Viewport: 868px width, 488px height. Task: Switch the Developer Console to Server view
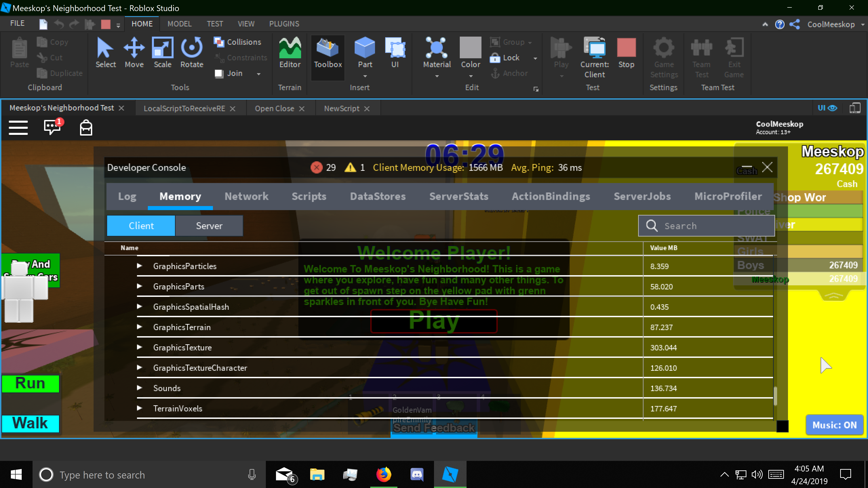click(209, 226)
